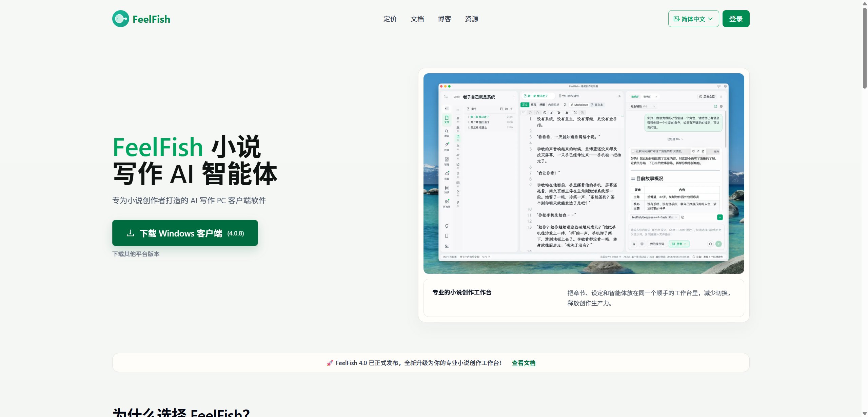This screenshot has height=417, width=868.
Task: Open the 定价 pricing page
Action: click(x=390, y=19)
